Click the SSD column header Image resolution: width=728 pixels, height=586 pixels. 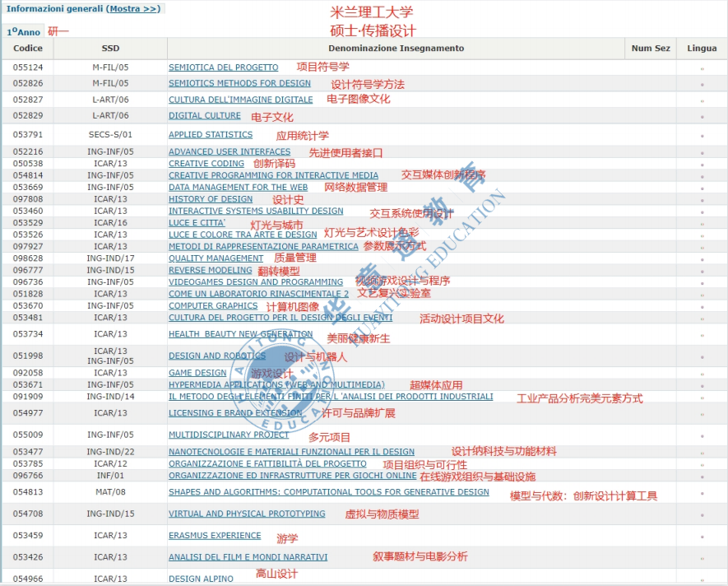110,49
